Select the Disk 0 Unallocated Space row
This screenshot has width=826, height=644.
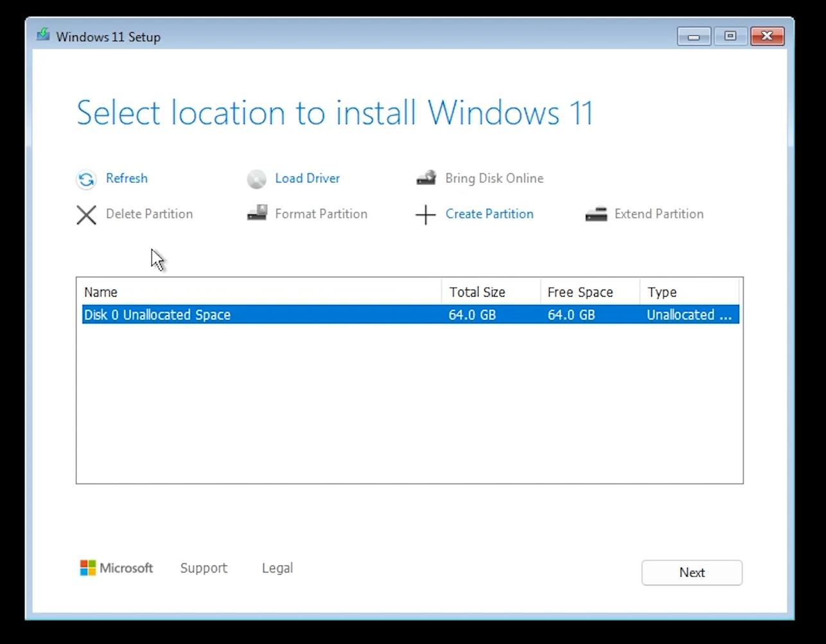tap(257, 315)
